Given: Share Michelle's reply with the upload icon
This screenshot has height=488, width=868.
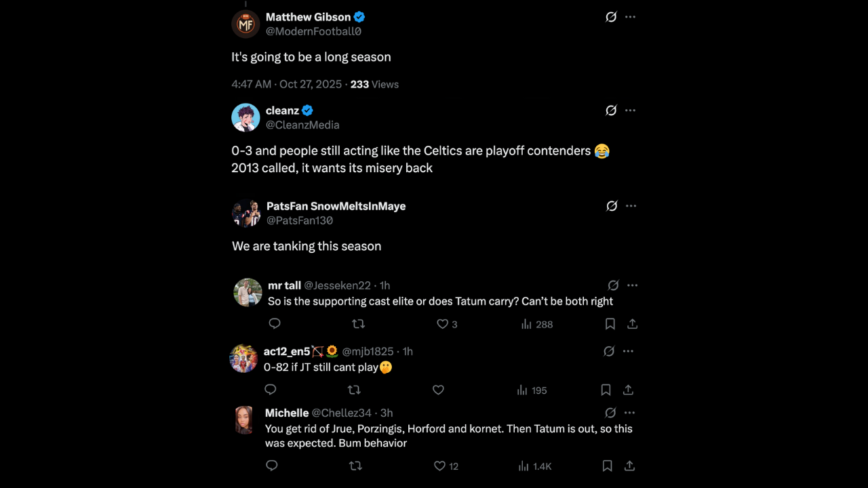Looking at the screenshot, I should (x=629, y=466).
